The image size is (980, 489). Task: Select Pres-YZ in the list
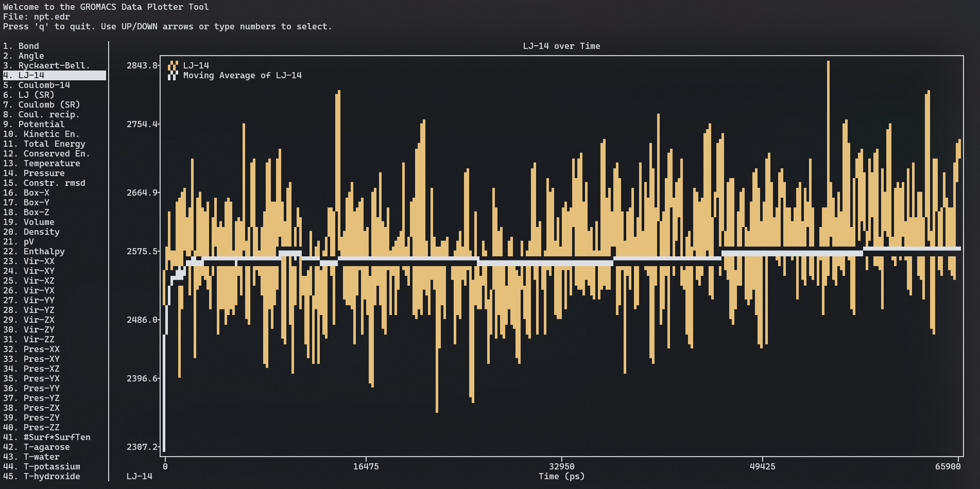pos(31,398)
